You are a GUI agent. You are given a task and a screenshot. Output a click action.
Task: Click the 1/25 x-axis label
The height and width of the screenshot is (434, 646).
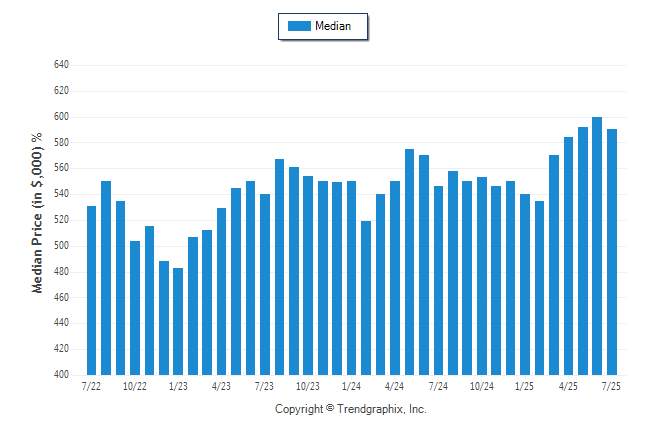point(524,386)
